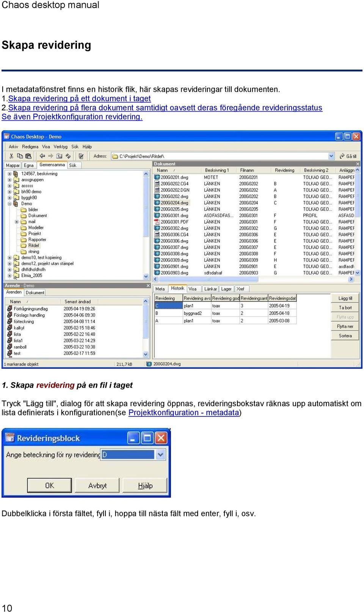Click the Sortera button
Image resolution: width=364 pixels, height=612 pixels.
(x=345, y=336)
